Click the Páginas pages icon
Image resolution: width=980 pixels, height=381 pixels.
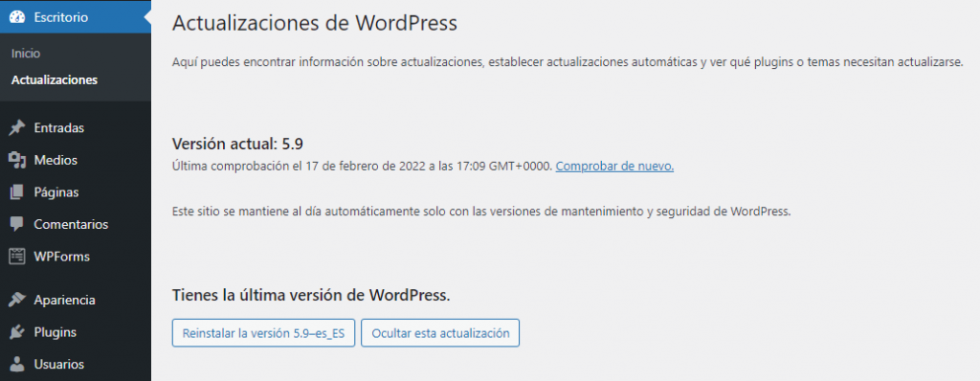pyautogui.click(x=17, y=192)
